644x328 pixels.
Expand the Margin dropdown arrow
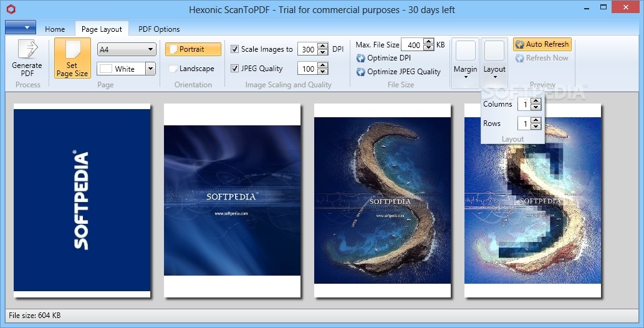click(466, 77)
